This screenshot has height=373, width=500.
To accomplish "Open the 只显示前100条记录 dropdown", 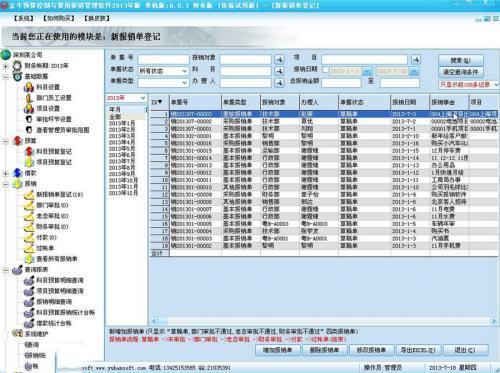I will point(496,85).
